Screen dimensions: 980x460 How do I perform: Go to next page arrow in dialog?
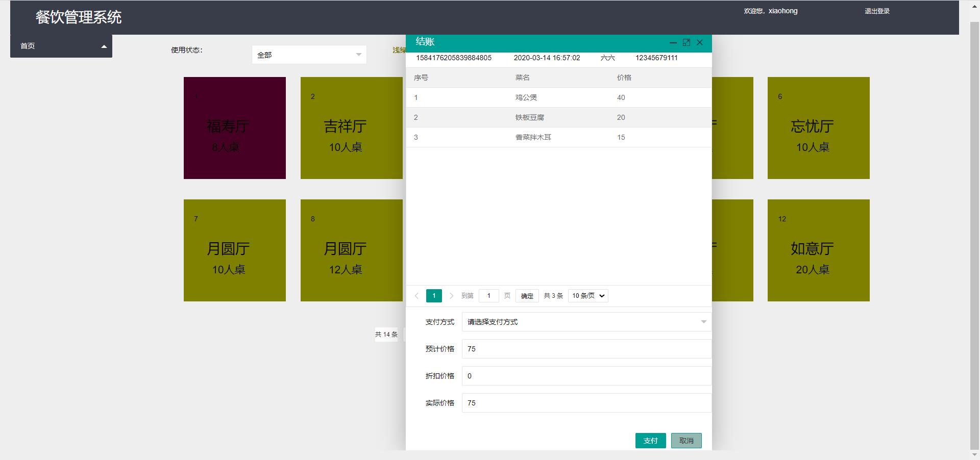451,296
